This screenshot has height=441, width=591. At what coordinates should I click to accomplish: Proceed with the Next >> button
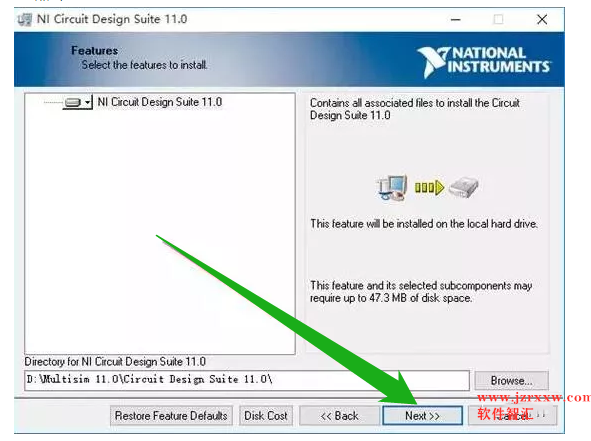coord(423,416)
